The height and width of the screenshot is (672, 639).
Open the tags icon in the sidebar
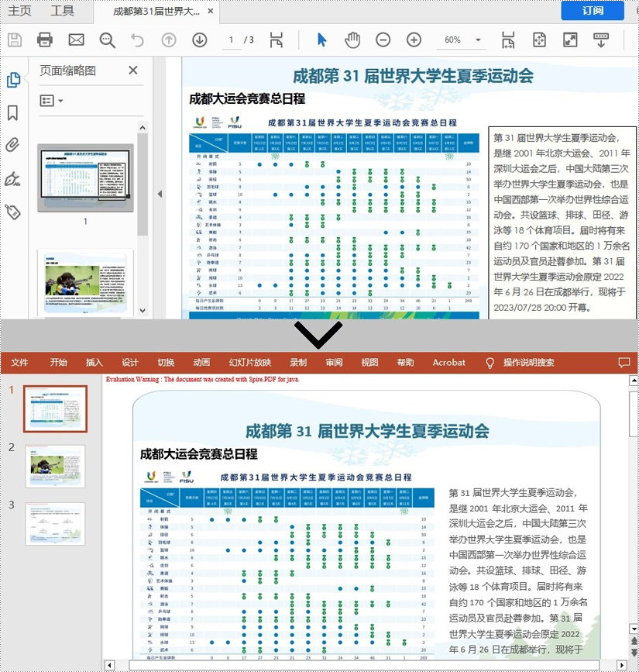coord(13,212)
